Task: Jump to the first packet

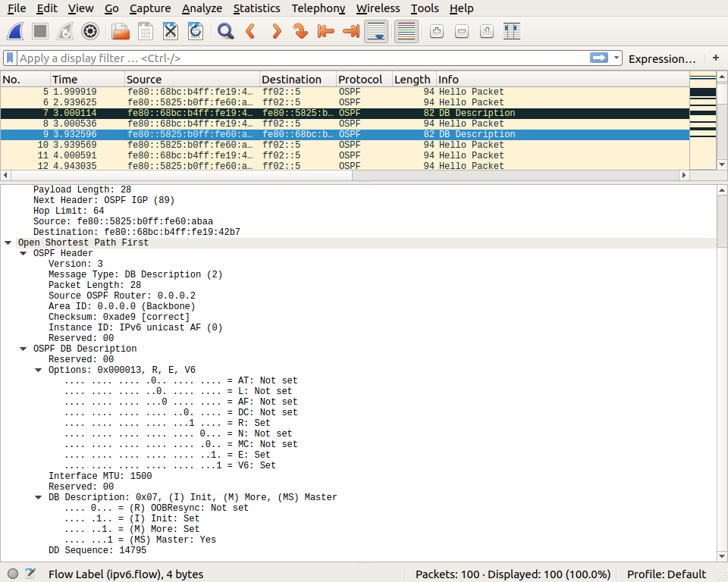Action: coord(326,32)
